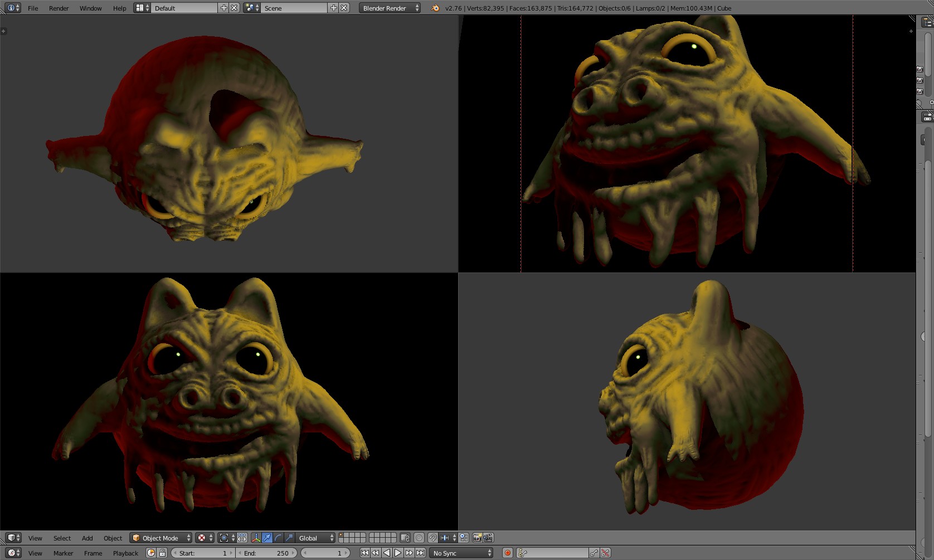This screenshot has width=934, height=560.
Task: Jump to the last frame
Action: pos(420,553)
